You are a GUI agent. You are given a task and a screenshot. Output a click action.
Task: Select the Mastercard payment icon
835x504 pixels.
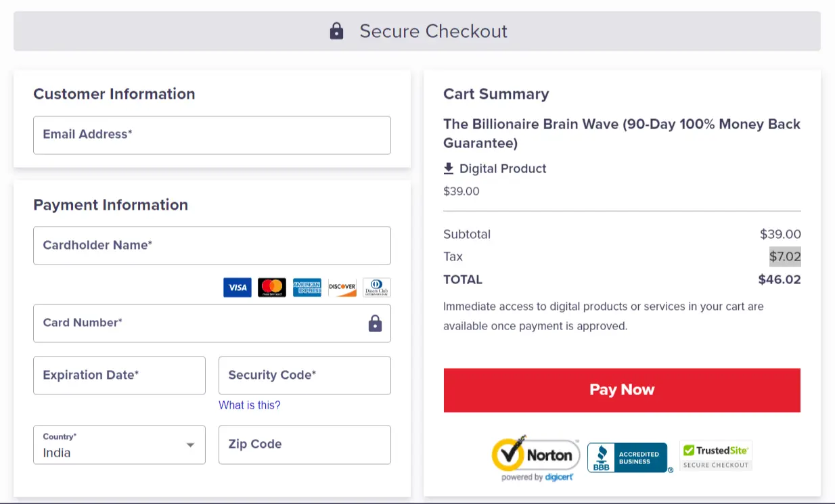coord(271,287)
